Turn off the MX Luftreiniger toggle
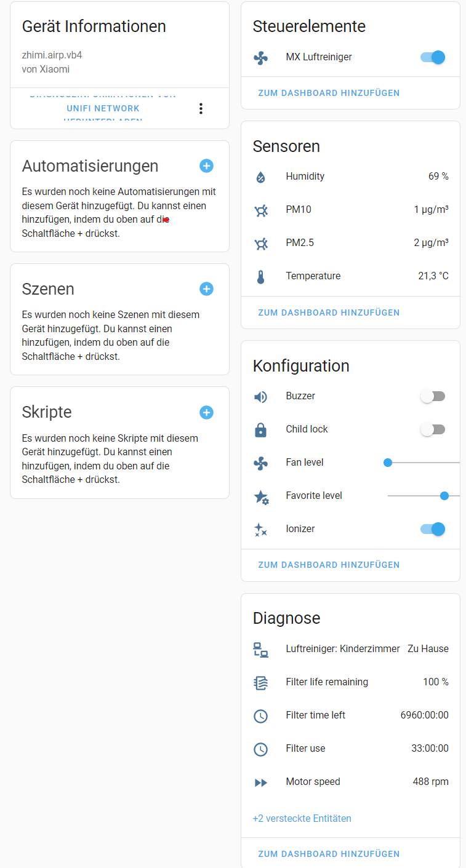The width and height of the screenshot is (466, 868). (x=433, y=57)
